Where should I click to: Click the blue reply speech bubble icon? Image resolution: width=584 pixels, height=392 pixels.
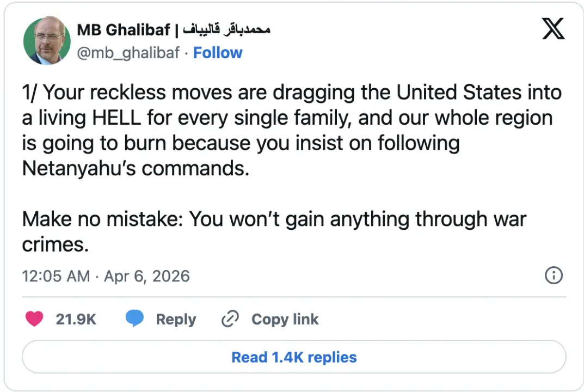[x=134, y=318]
